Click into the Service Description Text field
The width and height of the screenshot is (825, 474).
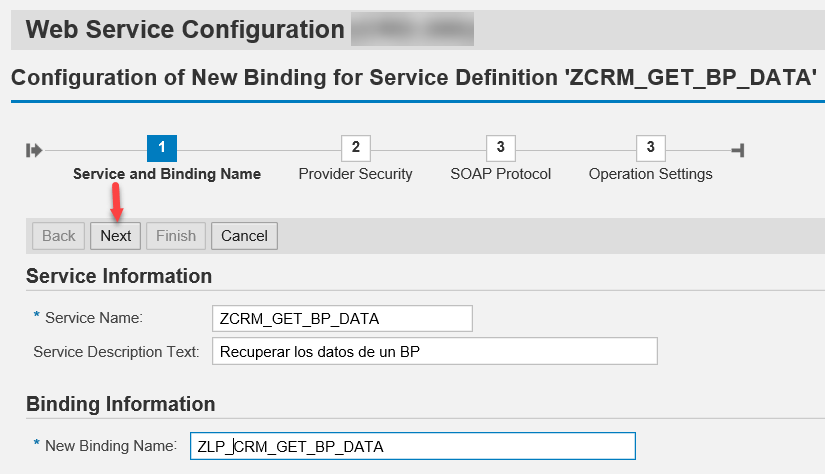pos(434,351)
